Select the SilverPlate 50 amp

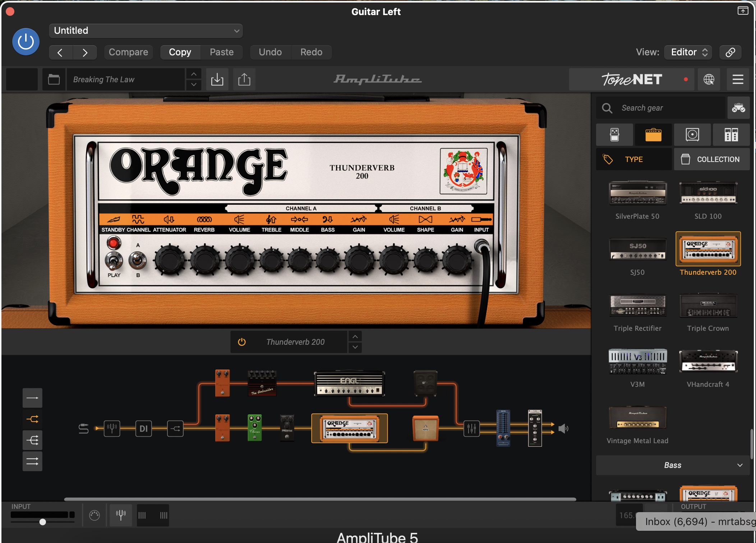pyautogui.click(x=638, y=200)
